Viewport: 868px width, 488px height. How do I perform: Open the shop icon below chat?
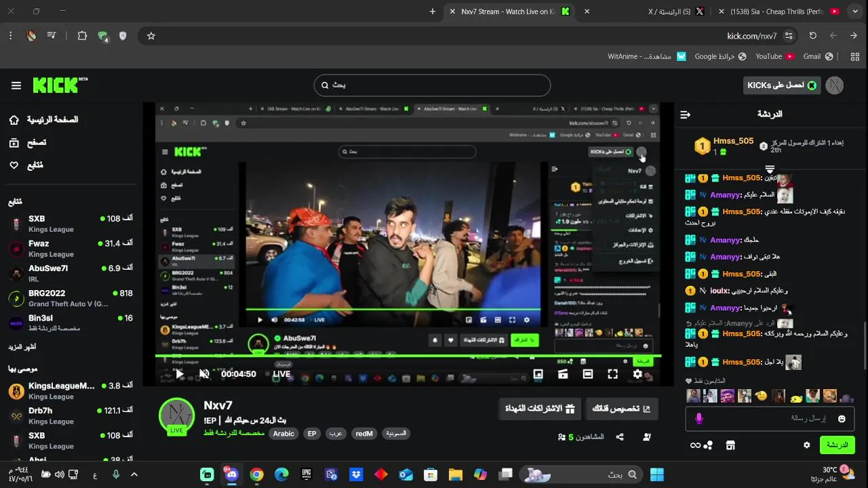coord(730,445)
